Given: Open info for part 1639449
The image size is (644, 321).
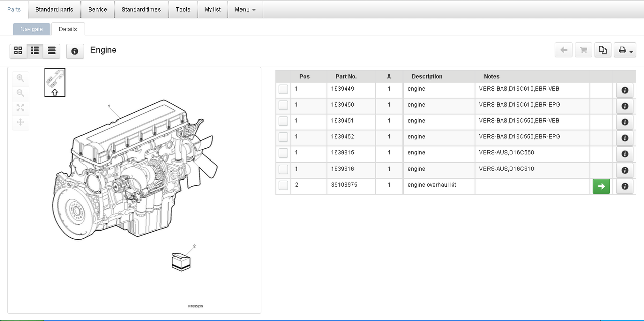Looking at the screenshot, I should click(625, 90).
